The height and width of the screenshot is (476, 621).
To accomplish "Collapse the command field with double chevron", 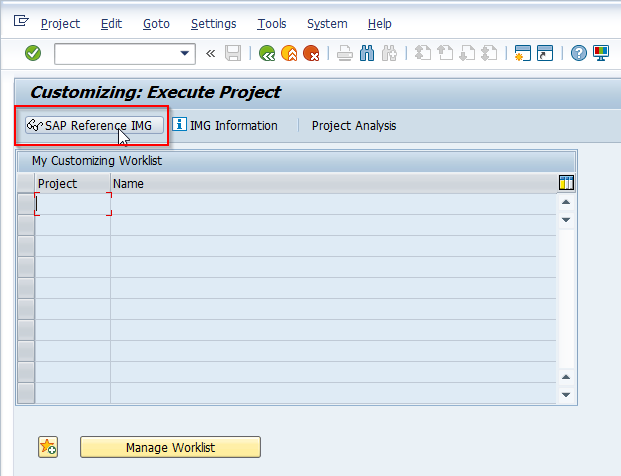I will click(x=210, y=53).
